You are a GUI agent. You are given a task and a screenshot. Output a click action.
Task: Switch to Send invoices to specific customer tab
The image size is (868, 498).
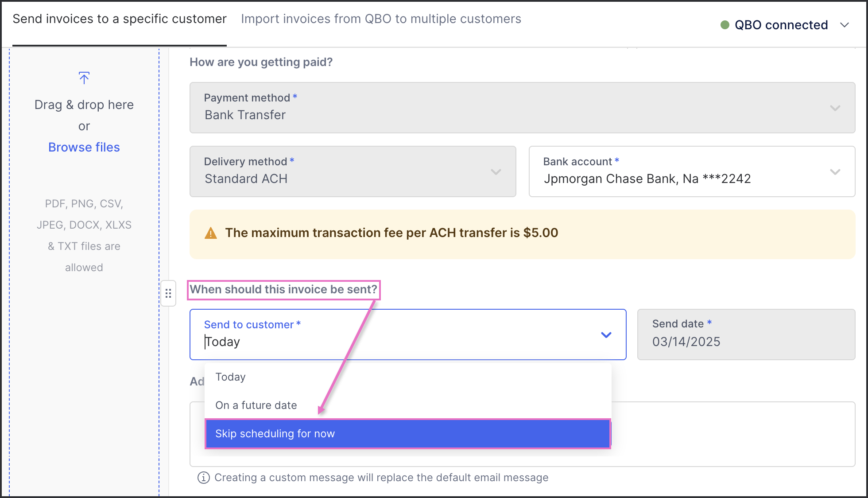[120, 19]
